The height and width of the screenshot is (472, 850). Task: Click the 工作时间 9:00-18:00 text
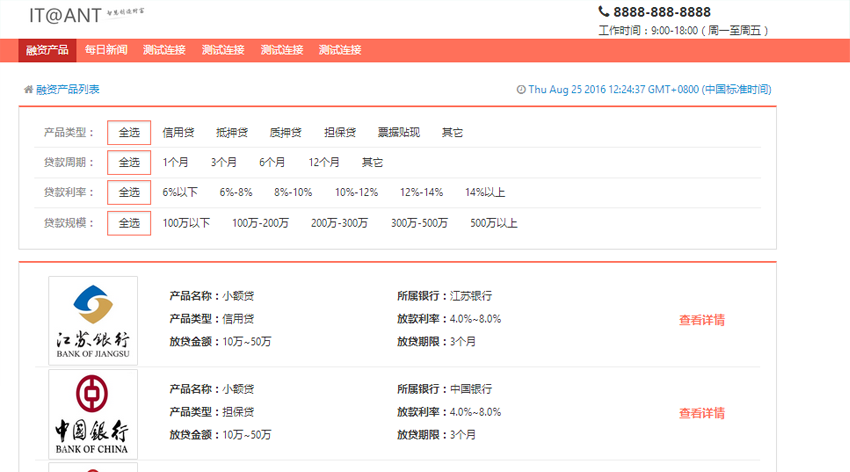point(684,30)
